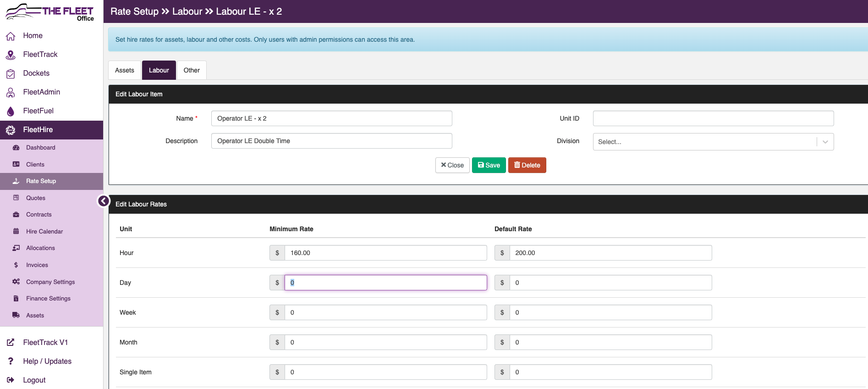Click the Minimum Rate column header

(291, 229)
